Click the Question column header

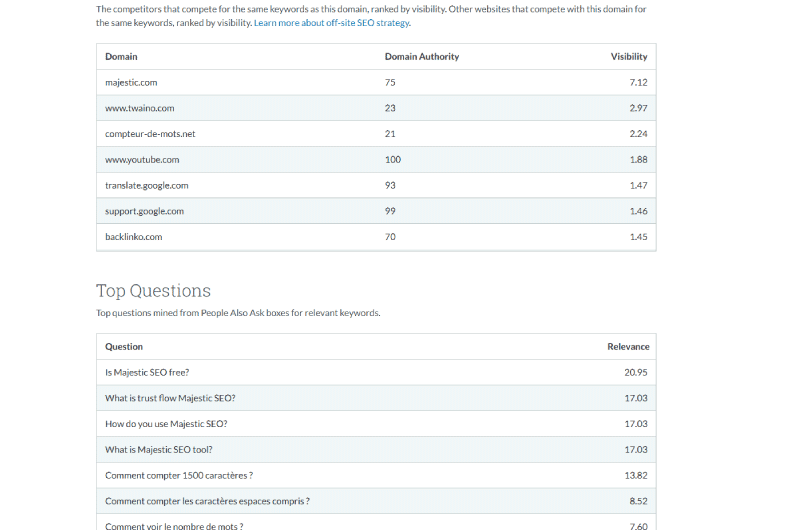tap(124, 347)
